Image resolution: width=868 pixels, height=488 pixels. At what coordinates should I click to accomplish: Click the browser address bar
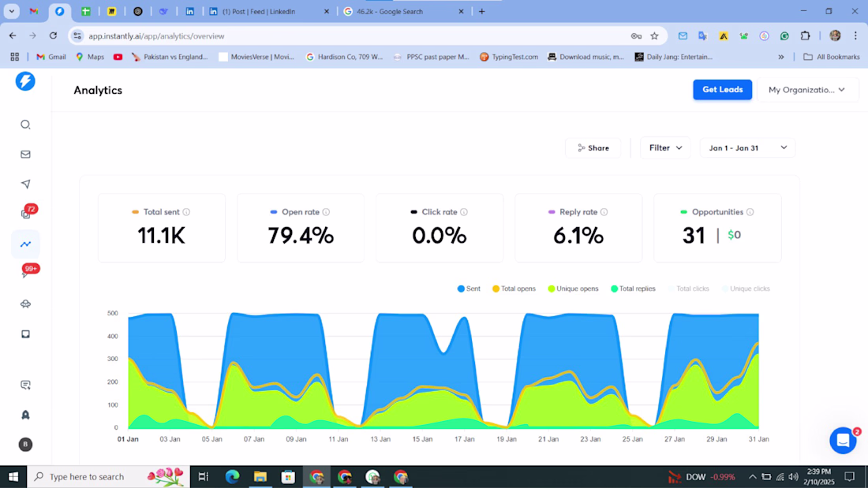pos(354,36)
